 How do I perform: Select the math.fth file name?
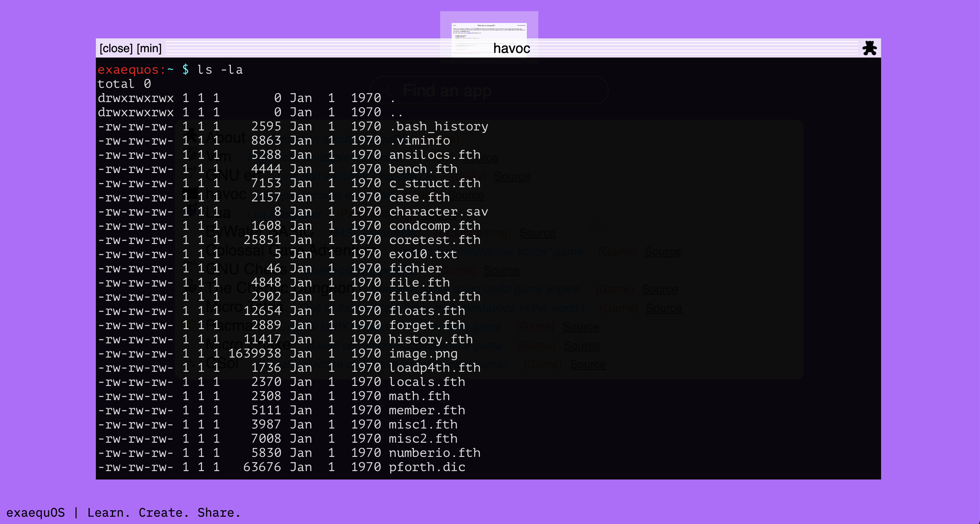419,396
